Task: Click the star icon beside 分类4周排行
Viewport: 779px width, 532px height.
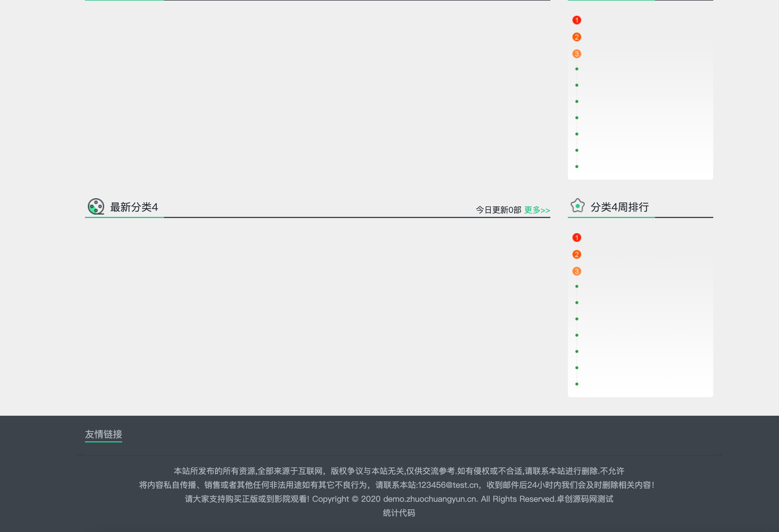Action: pos(577,206)
